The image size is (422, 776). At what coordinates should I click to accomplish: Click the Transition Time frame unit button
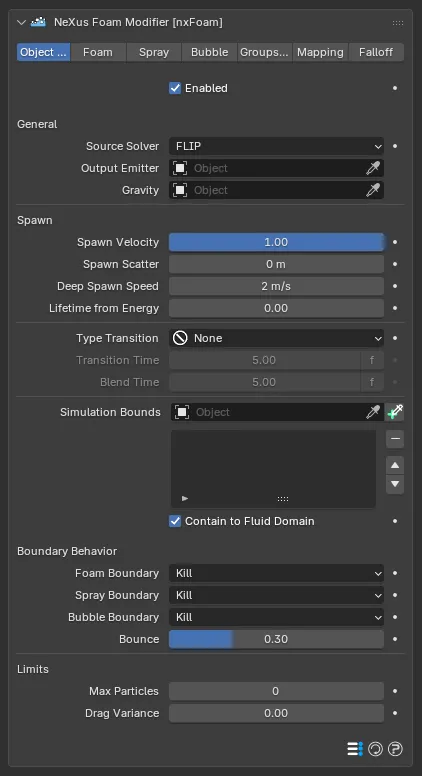372,360
